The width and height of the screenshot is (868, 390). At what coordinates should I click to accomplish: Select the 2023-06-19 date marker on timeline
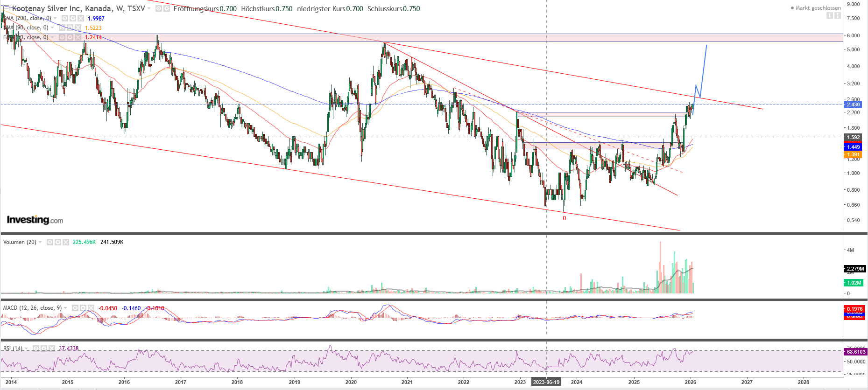(546, 382)
